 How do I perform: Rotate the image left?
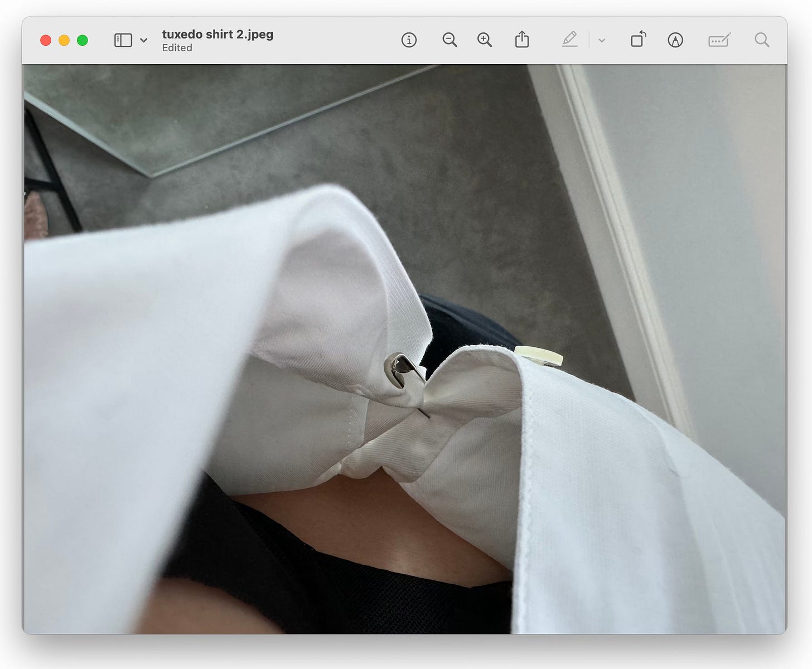coord(639,40)
